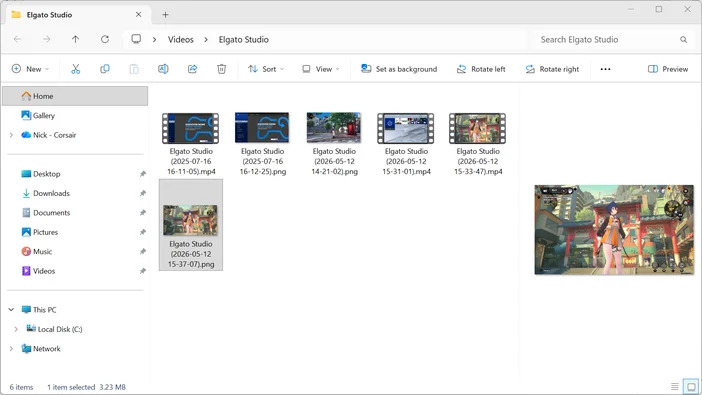The image size is (702, 395).
Task: Click the '6 items' status text
Action: (x=21, y=387)
